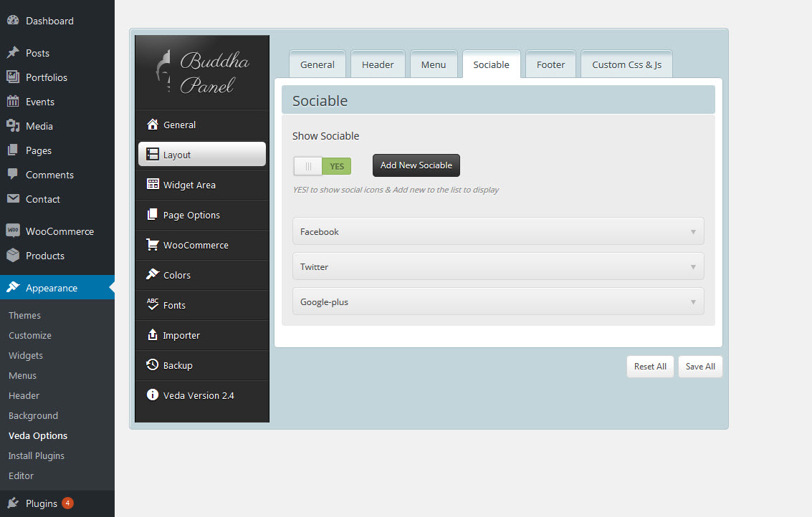The width and height of the screenshot is (812, 517).
Task: Click the Pages icon in WordPress sidebar
Action: (x=13, y=150)
